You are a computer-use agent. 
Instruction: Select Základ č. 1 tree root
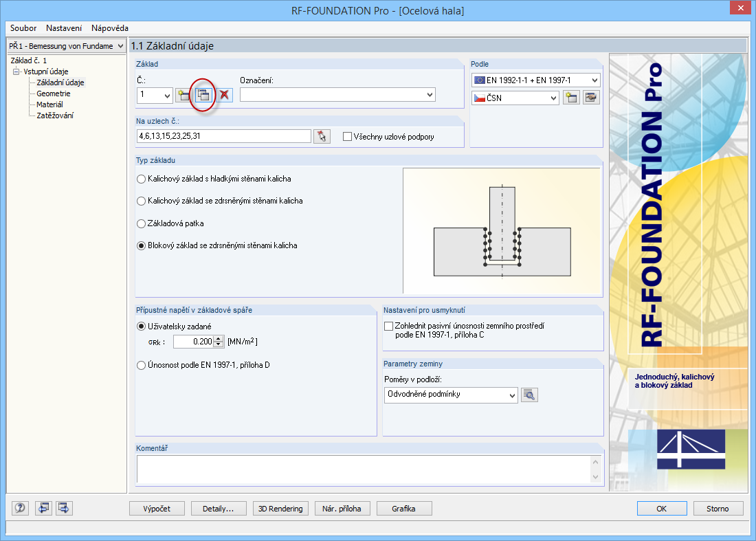28,60
